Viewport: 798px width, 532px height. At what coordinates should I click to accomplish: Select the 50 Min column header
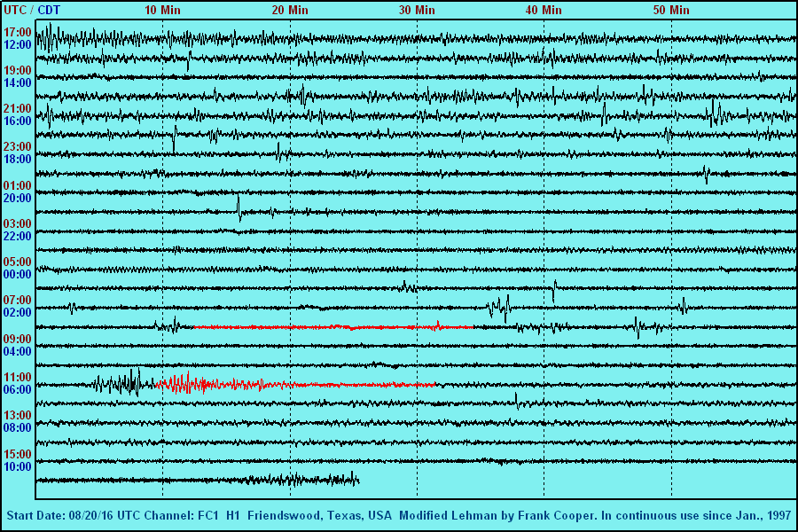(x=671, y=10)
